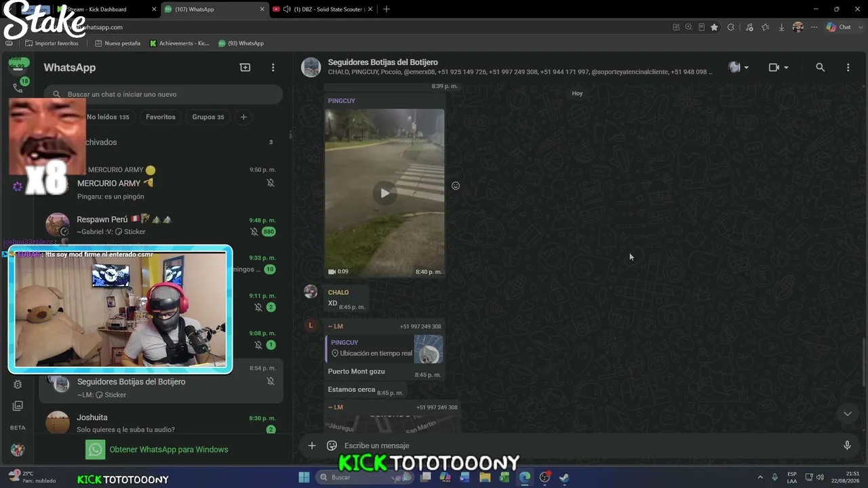
Task: Open Steam from the taskbar
Action: tap(564, 477)
